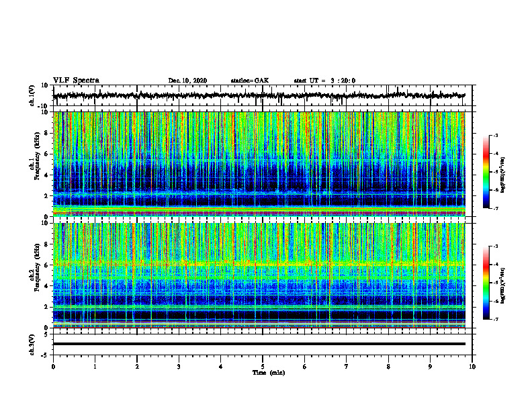
Task: Click the "VLF Spectra" plot title
Action: click(76, 81)
